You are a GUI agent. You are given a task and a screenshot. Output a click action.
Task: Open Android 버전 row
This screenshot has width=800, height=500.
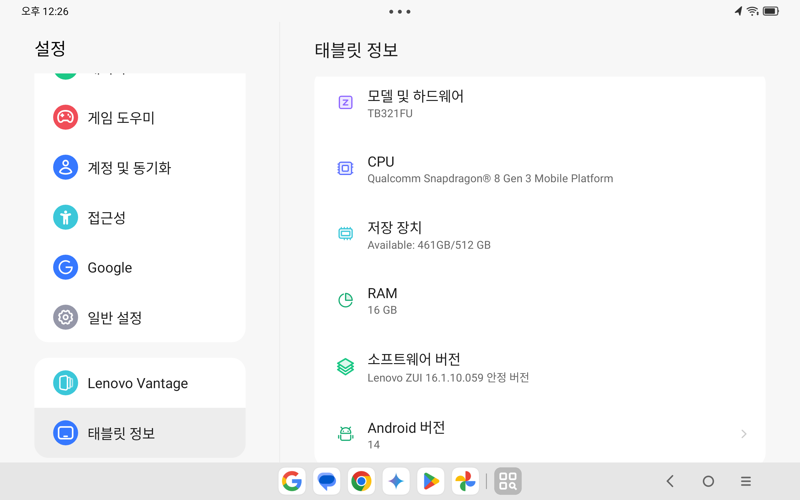(x=540, y=434)
